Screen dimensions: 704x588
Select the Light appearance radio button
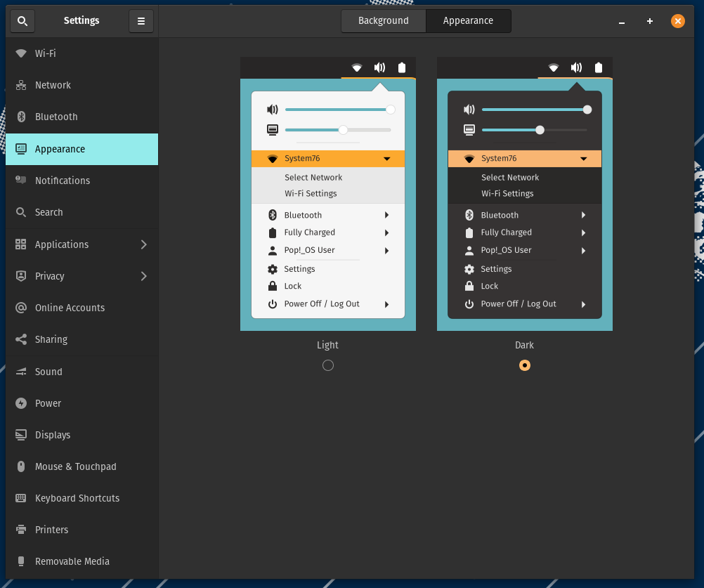pyautogui.click(x=327, y=365)
